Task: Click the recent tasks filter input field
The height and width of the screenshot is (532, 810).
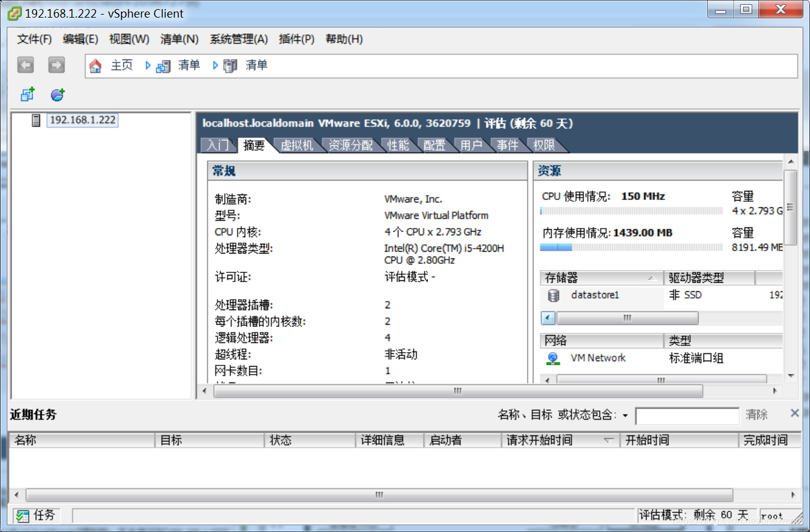Action: 687,416
